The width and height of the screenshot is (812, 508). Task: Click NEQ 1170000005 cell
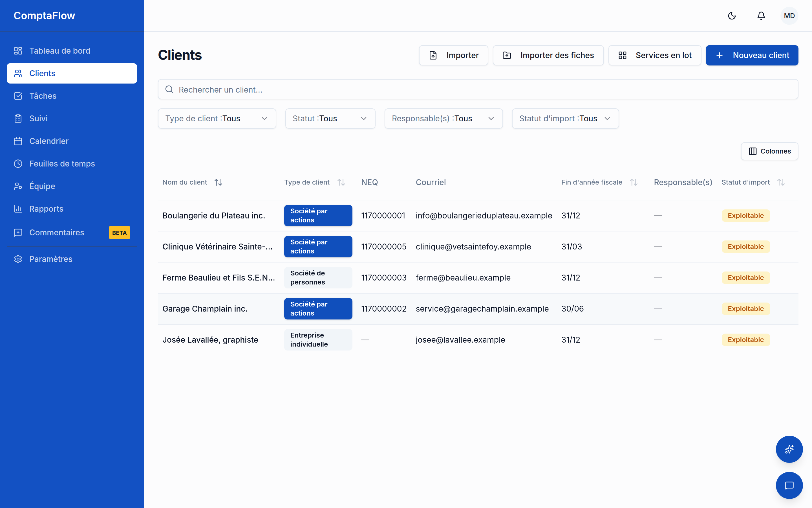[x=384, y=247]
